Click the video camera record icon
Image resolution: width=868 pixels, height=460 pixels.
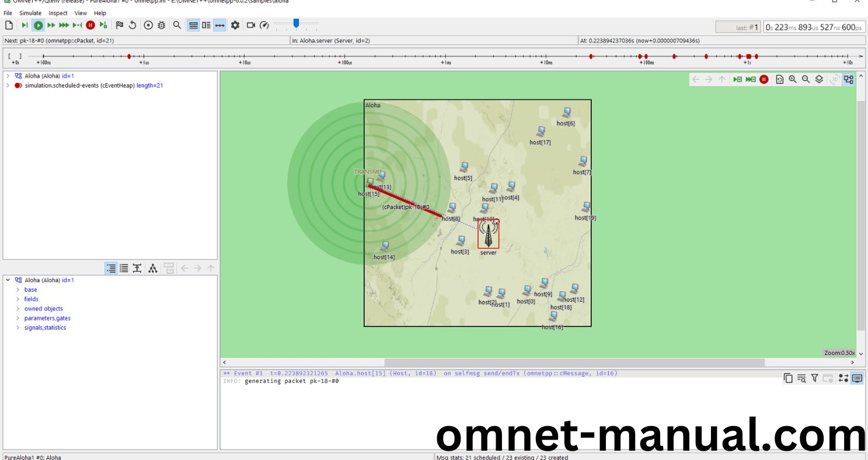tap(251, 25)
